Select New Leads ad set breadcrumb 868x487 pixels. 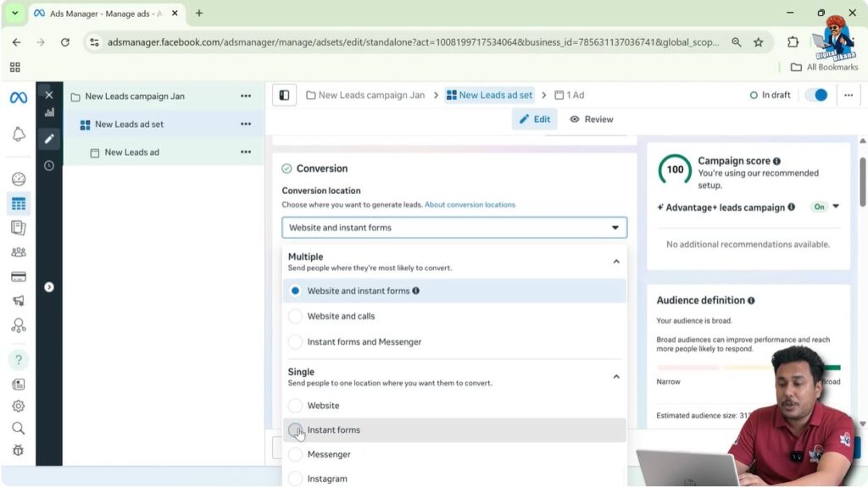click(x=490, y=95)
